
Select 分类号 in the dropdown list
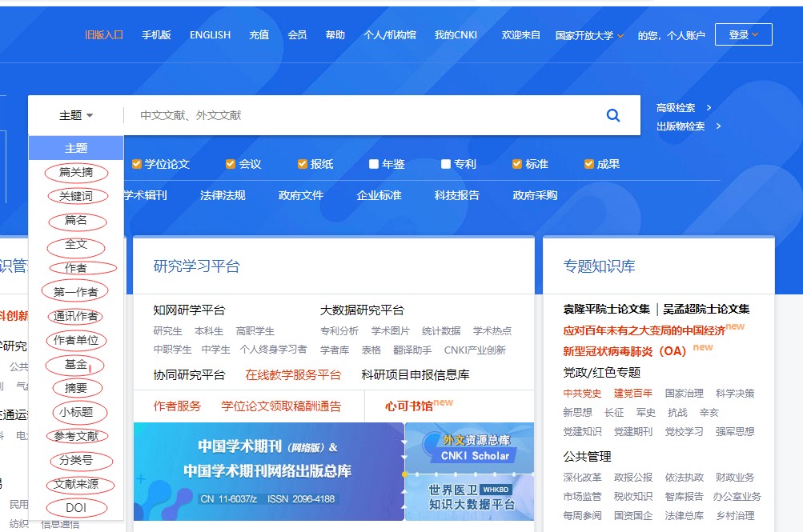(x=76, y=460)
